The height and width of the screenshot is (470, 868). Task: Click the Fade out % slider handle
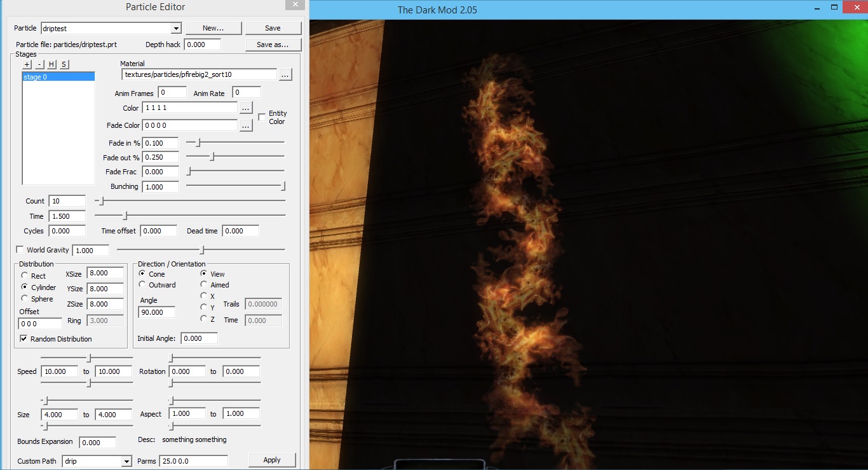(x=212, y=156)
